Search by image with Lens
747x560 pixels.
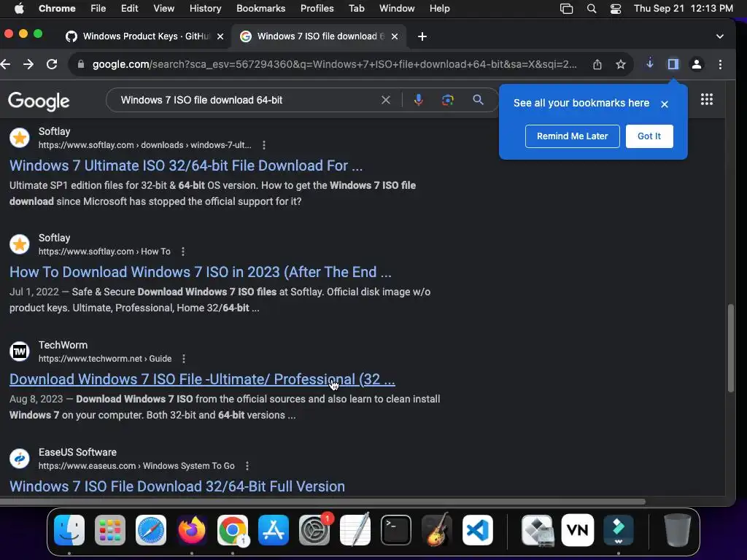pyautogui.click(x=448, y=100)
